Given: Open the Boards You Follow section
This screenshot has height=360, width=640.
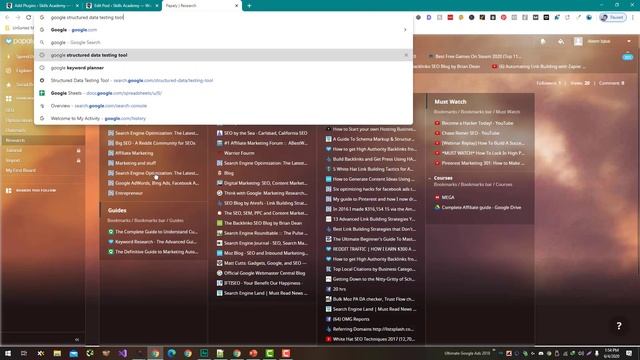Looking at the screenshot, I should (x=32, y=190).
